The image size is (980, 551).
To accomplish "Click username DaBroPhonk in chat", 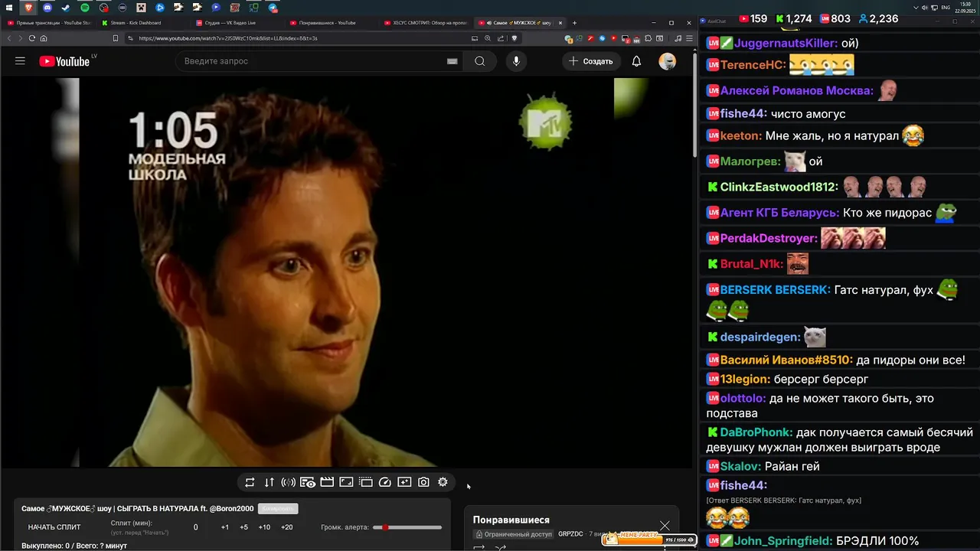I will pos(756,432).
